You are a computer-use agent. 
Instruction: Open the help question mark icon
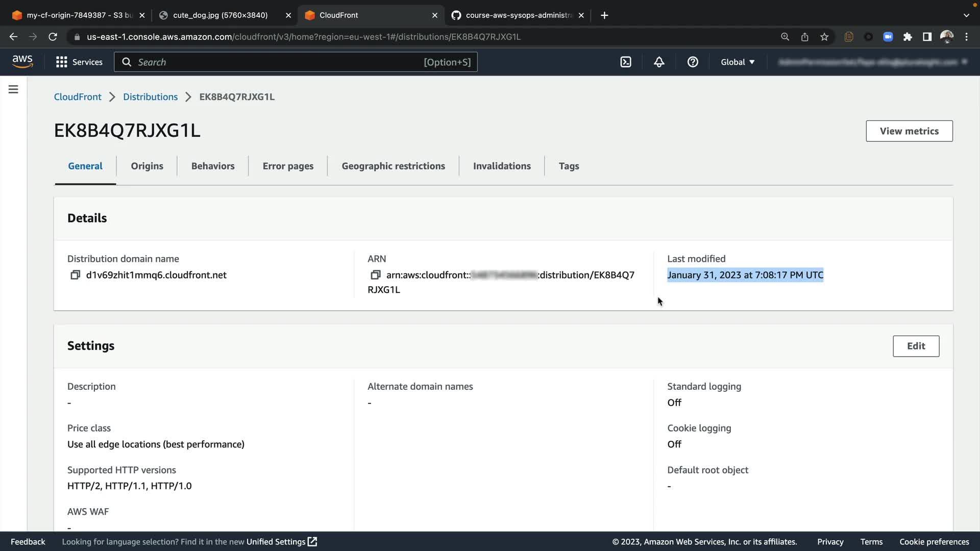[693, 62]
